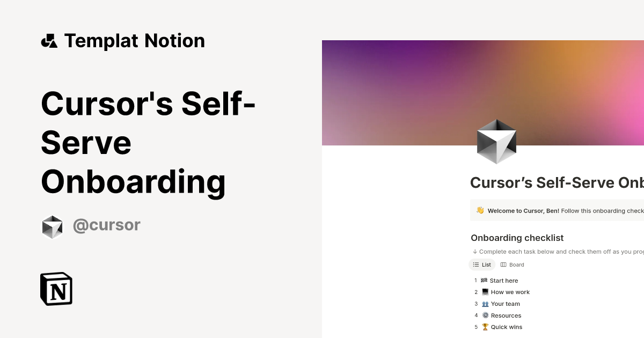Image resolution: width=644 pixels, height=338 pixels.
Task: Click the waving hand emoji in the callout
Action: (479, 210)
